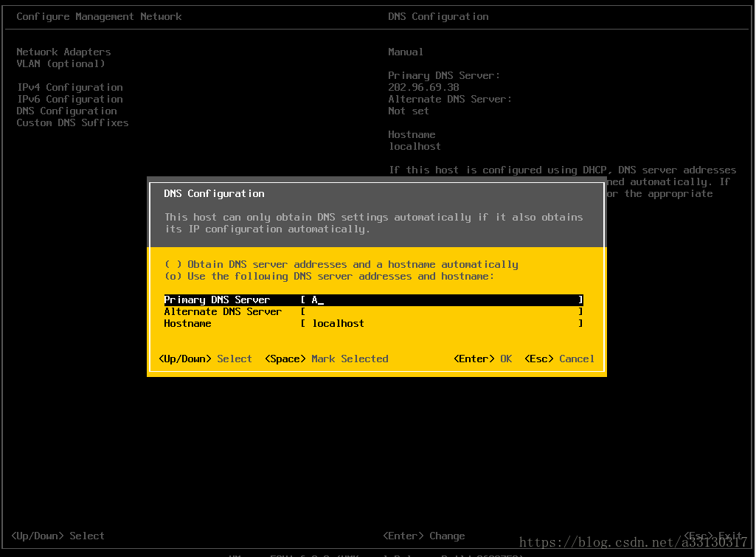Click the DNS Configuration dialog title
Viewport: 756px width, 557px height.
pyautogui.click(x=214, y=193)
